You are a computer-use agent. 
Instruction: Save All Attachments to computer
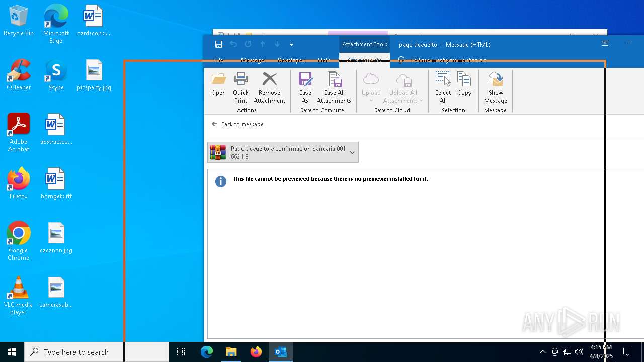click(x=334, y=88)
